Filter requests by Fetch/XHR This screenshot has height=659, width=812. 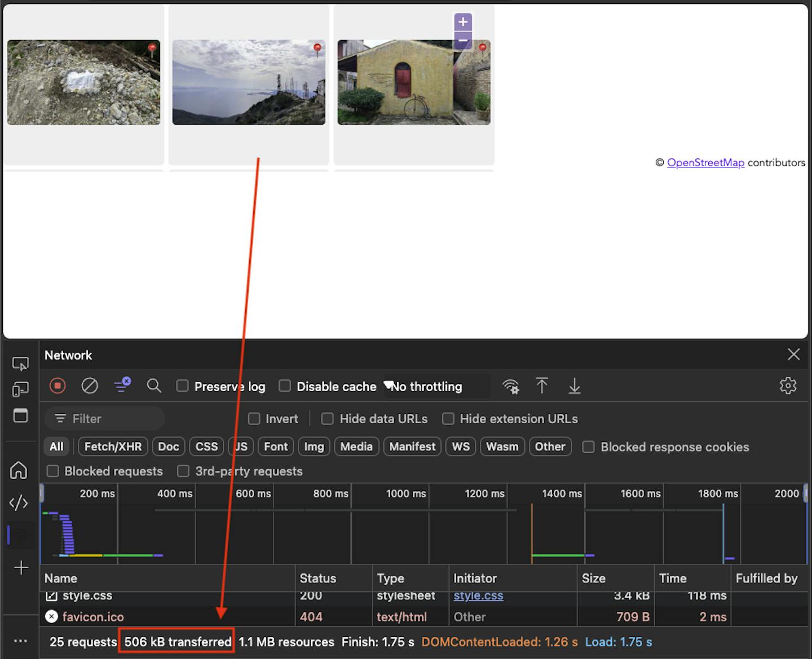click(113, 446)
